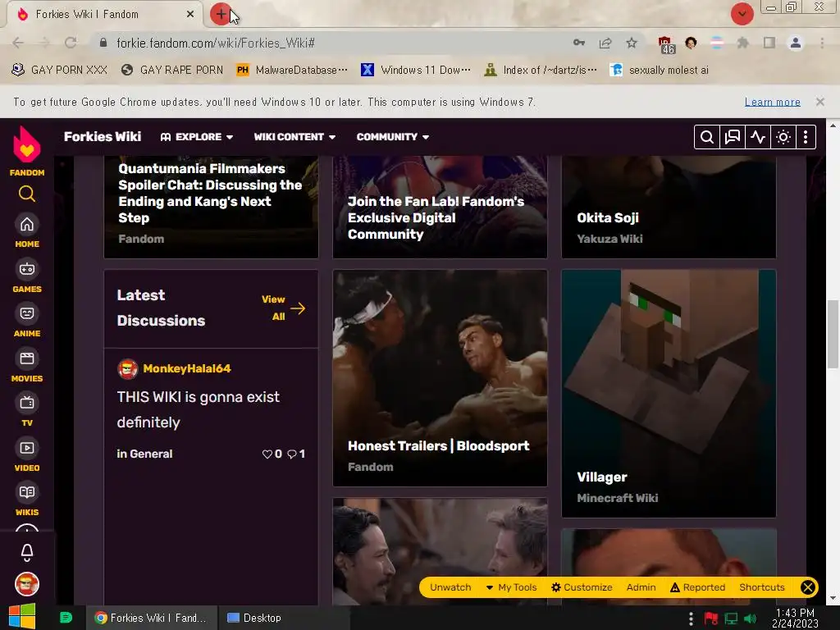This screenshot has height=630, width=840.
Task: Close the yellow bottom toolbar
Action: (x=808, y=587)
